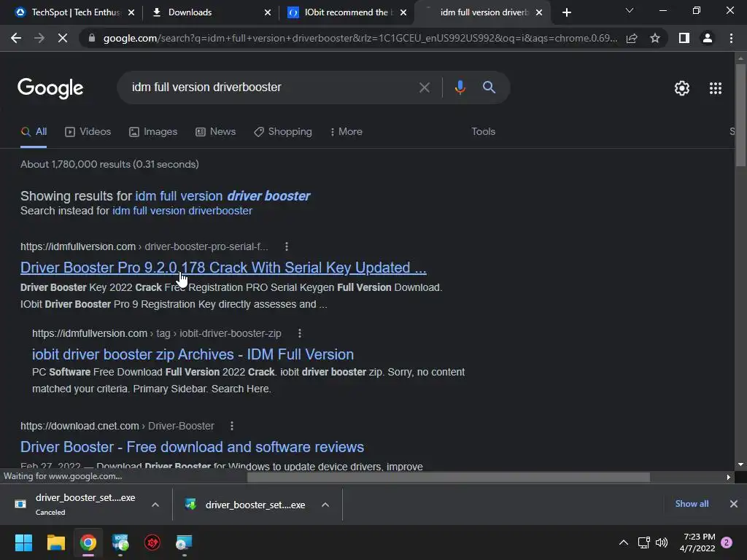Share this page via the share icon
Screen dimensions: 747x560
(632, 38)
